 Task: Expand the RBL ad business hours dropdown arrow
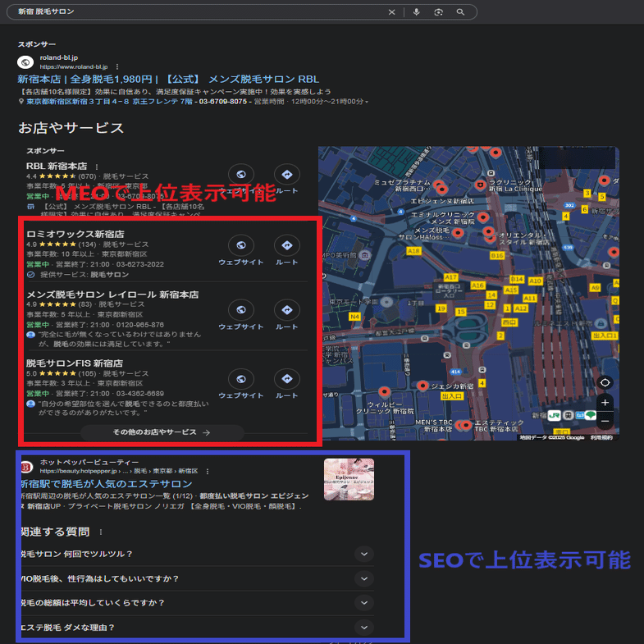click(x=367, y=102)
